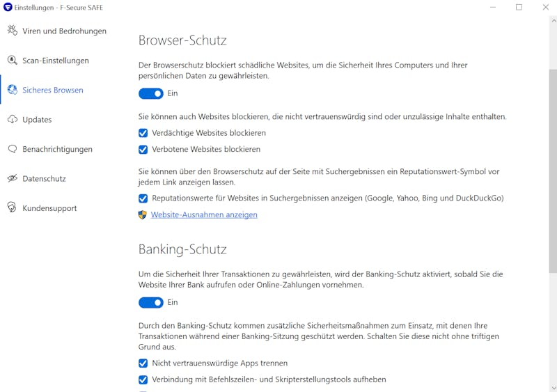Open the Website-Ausnahmen anzeigen link

point(204,214)
